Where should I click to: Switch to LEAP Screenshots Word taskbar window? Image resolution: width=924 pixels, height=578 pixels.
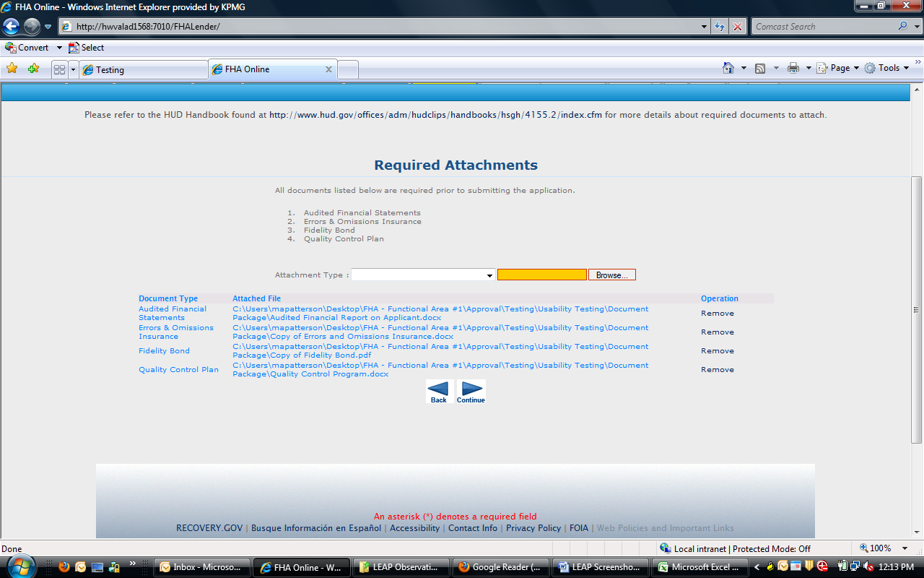click(x=599, y=567)
